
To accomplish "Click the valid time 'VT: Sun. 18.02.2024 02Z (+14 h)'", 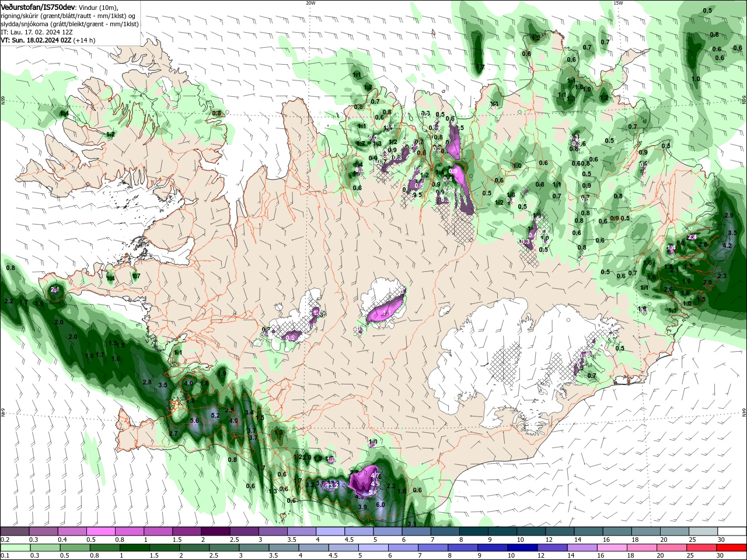I will tap(48, 40).
